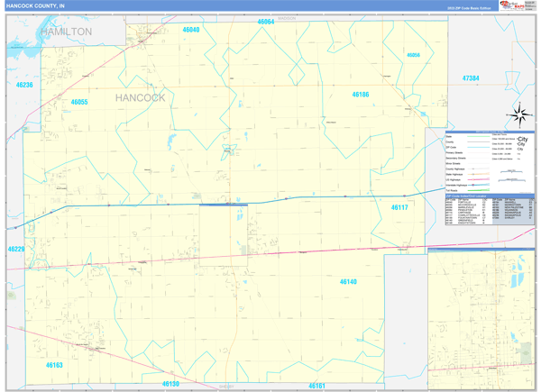Click the inset outline rectangle on main map
541x392 pixels.
tap(224, 235)
